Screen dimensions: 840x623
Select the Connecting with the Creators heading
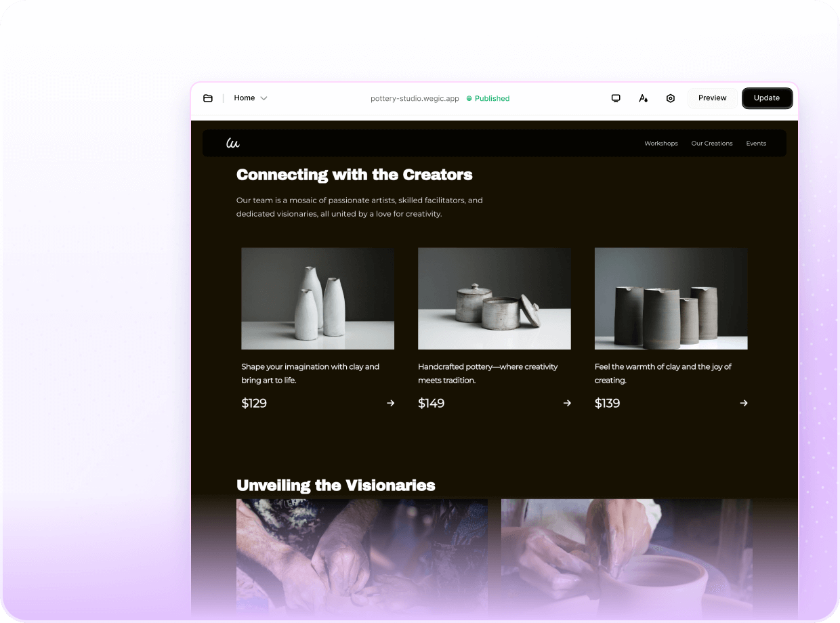tap(354, 175)
